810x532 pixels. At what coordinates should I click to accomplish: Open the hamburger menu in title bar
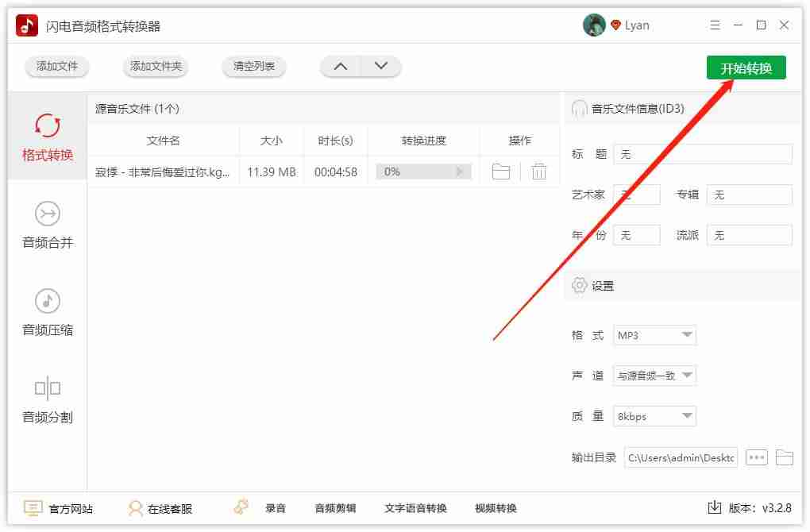click(715, 25)
